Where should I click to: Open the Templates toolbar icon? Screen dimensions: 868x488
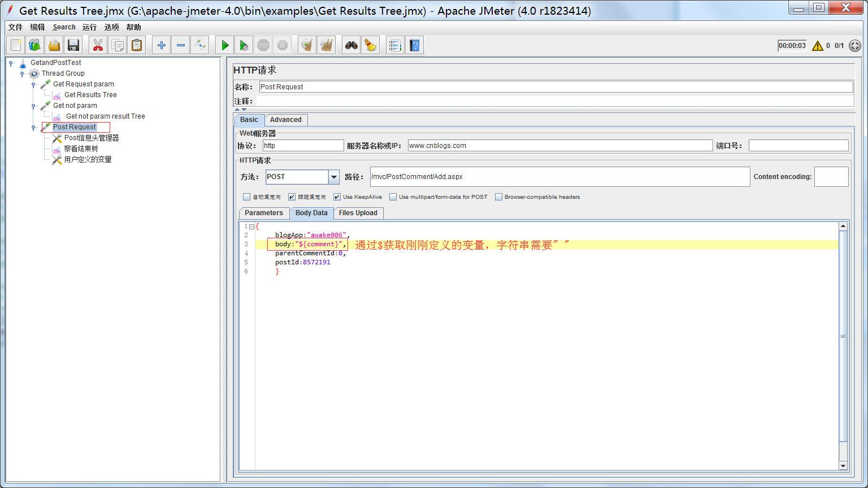35,45
